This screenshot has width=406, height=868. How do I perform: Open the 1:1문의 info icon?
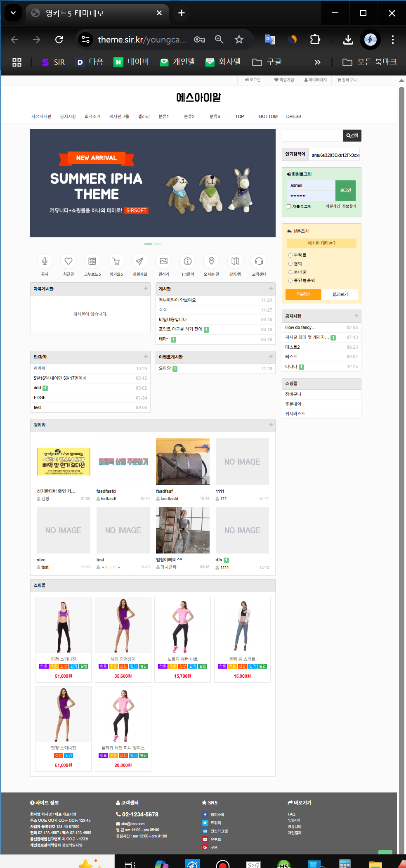188,261
